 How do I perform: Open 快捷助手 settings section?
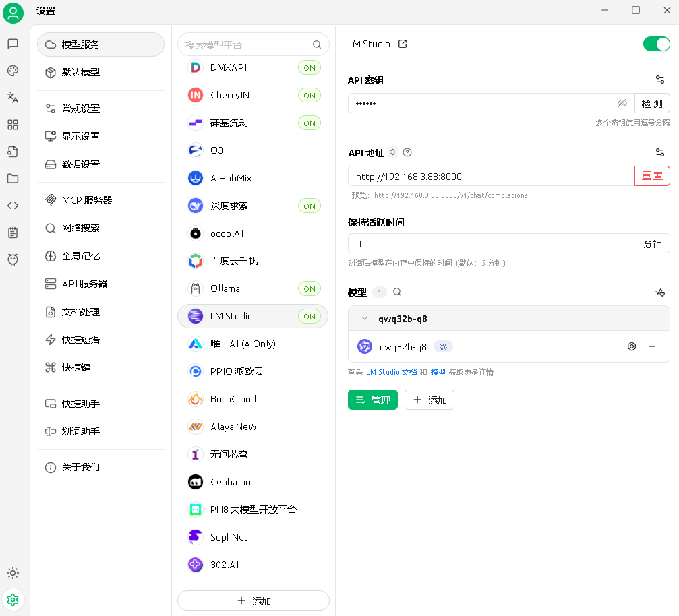click(100, 404)
